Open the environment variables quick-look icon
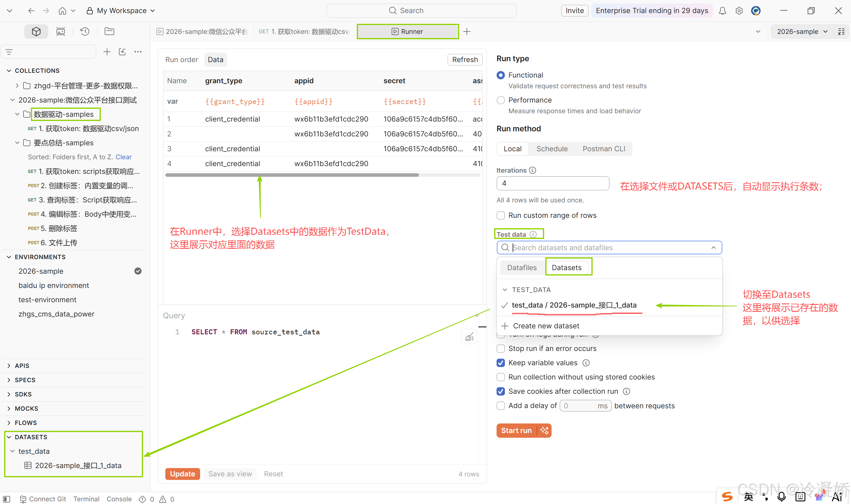 pyautogui.click(x=841, y=31)
